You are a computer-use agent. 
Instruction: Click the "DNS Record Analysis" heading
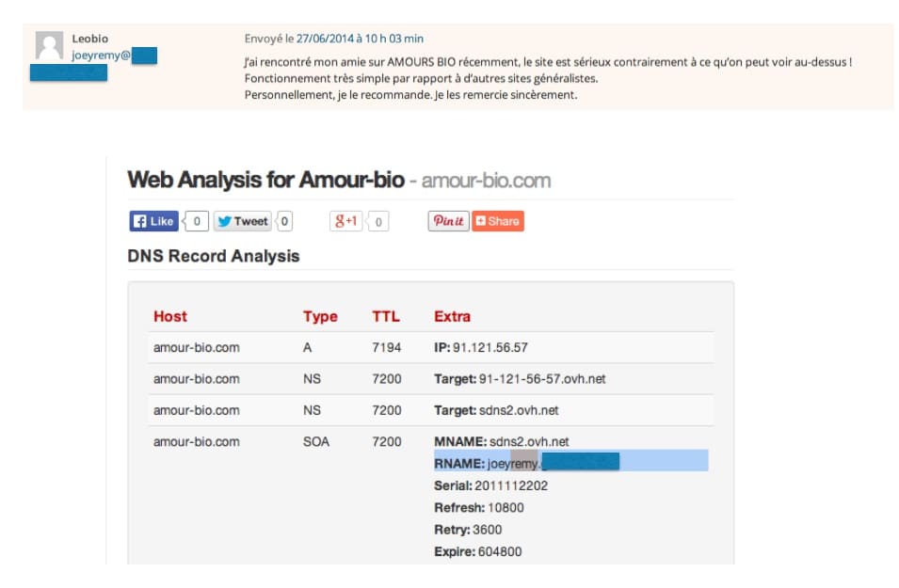click(x=214, y=256)
